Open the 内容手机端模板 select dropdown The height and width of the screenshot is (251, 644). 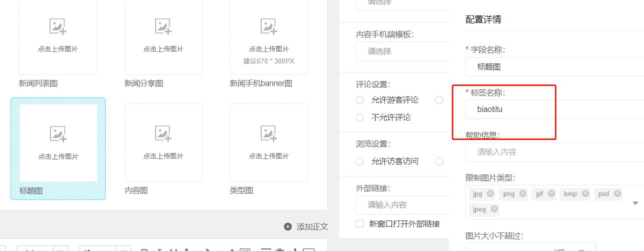click(x=402, y=51)
